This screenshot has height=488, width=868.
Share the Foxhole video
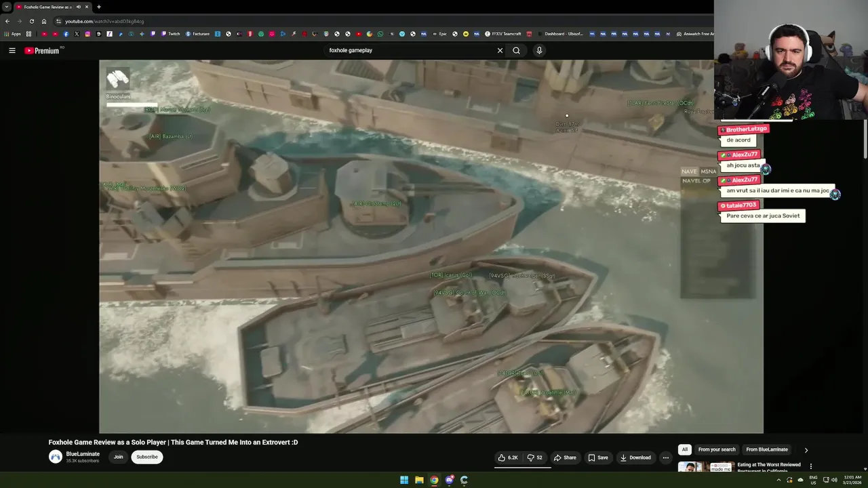coord(565,457)
